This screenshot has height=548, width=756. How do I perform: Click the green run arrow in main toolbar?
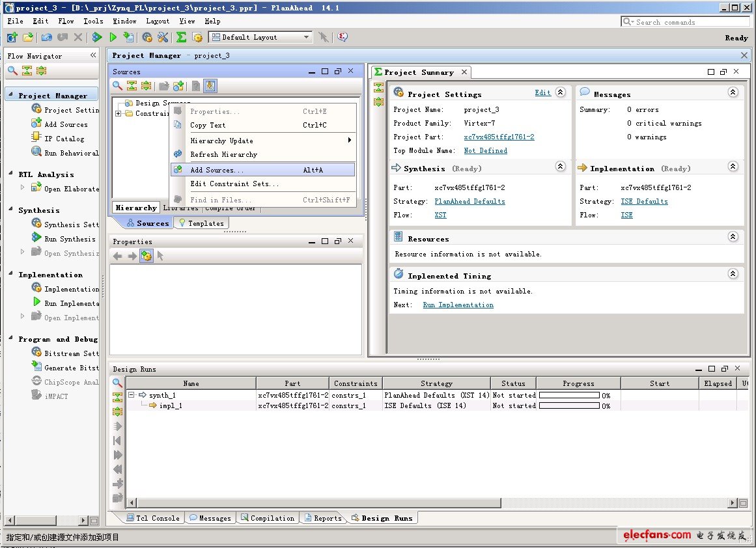point(113,38)
